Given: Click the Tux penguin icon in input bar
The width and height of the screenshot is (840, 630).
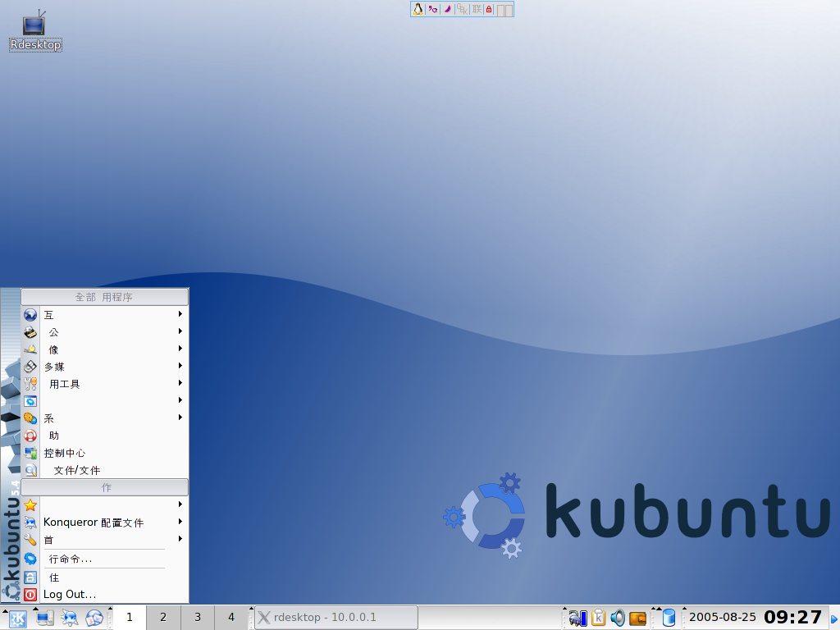Looking at the screenshot, I should (418, 9).
